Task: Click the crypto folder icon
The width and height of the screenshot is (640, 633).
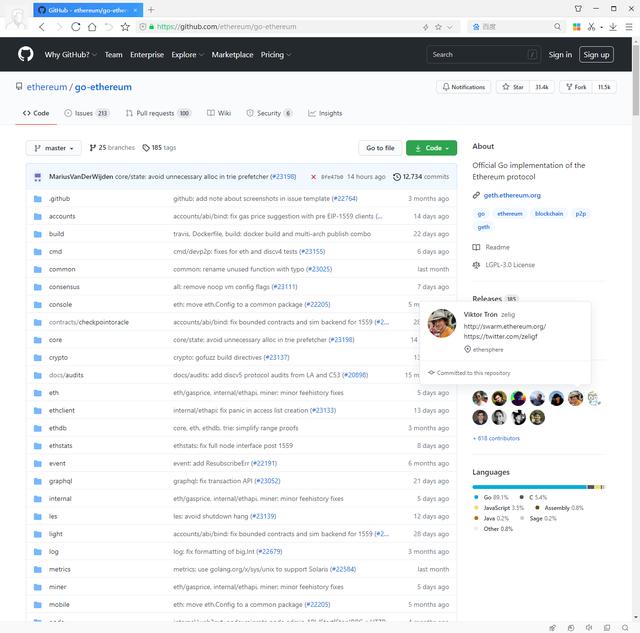Action: click(38, 358)
